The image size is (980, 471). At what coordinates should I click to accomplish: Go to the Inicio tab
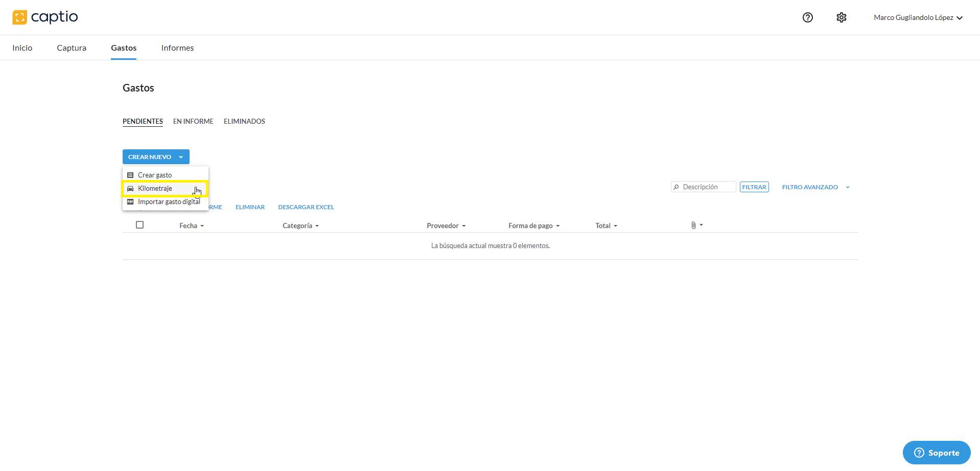(22, 48)
